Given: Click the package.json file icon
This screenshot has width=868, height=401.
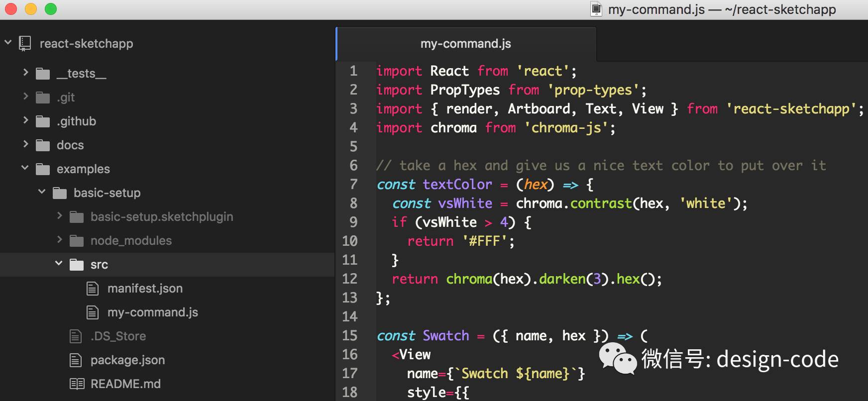Looking at the screenshot, I should pyautogui.click(x=76, y=360).
